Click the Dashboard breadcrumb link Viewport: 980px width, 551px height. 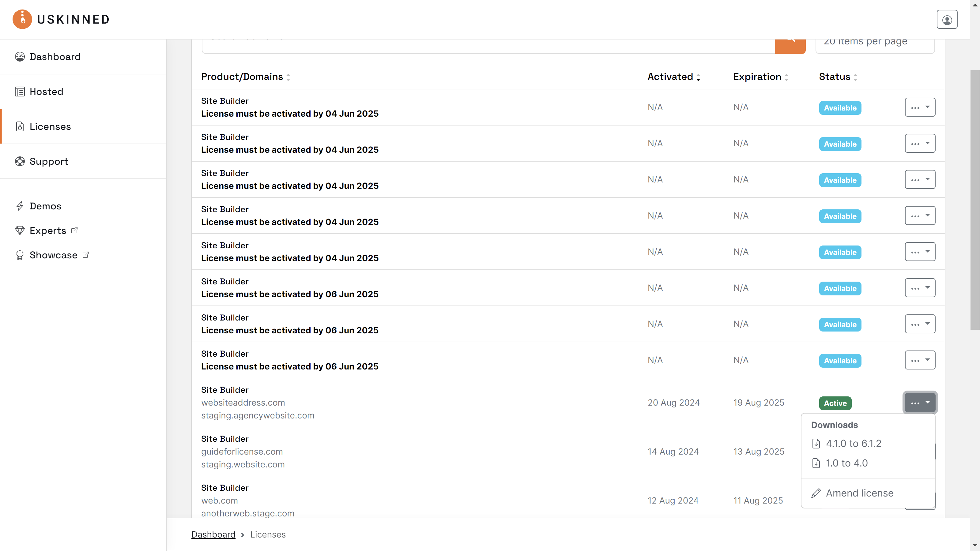point(213,534)
